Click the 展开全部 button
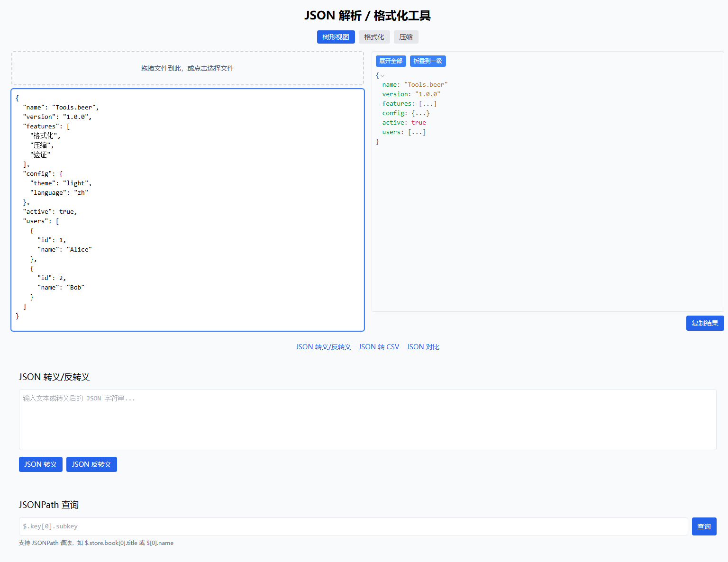This screenshot has height=562, width=728. click(x=391, y=61)
